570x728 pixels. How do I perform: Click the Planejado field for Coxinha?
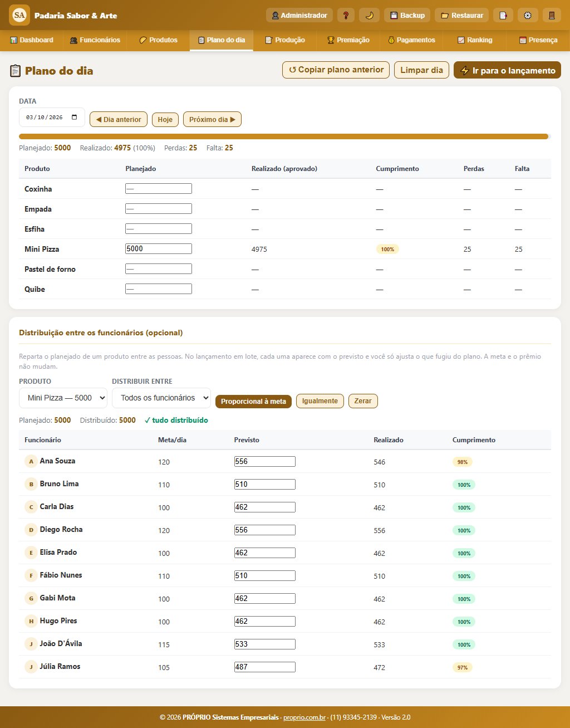(x=159, y=189)
